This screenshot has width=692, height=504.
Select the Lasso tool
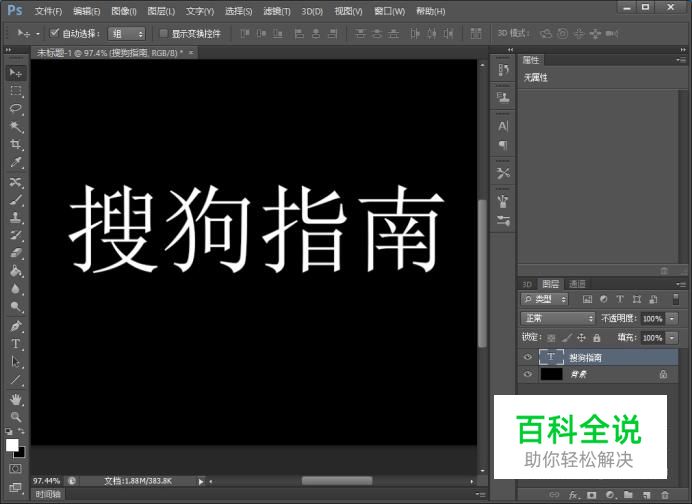pyautogui.click(x=16, y=109)
